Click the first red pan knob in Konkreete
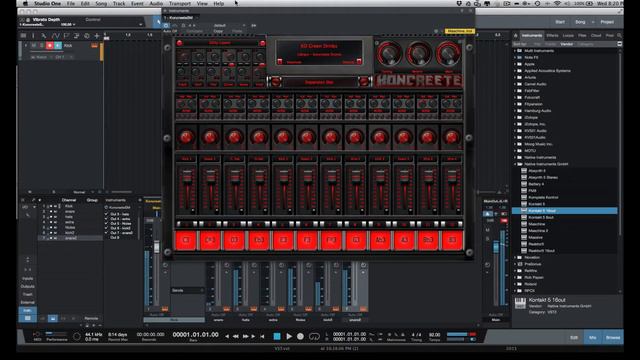Image resolution: width=640 pixels, height=360 pixels. pos(186,138)
